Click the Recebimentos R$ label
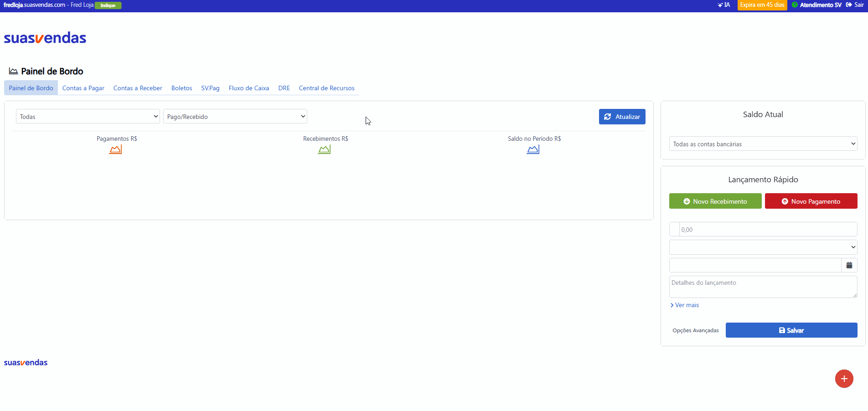Viewport: 868px width, 411px height. [325, 139]
